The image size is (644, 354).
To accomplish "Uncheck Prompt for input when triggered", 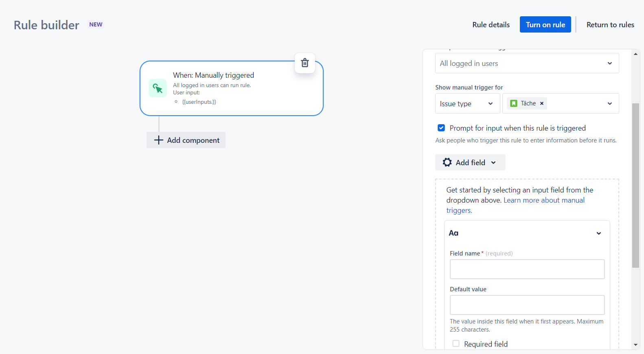I will pos(441,128).
